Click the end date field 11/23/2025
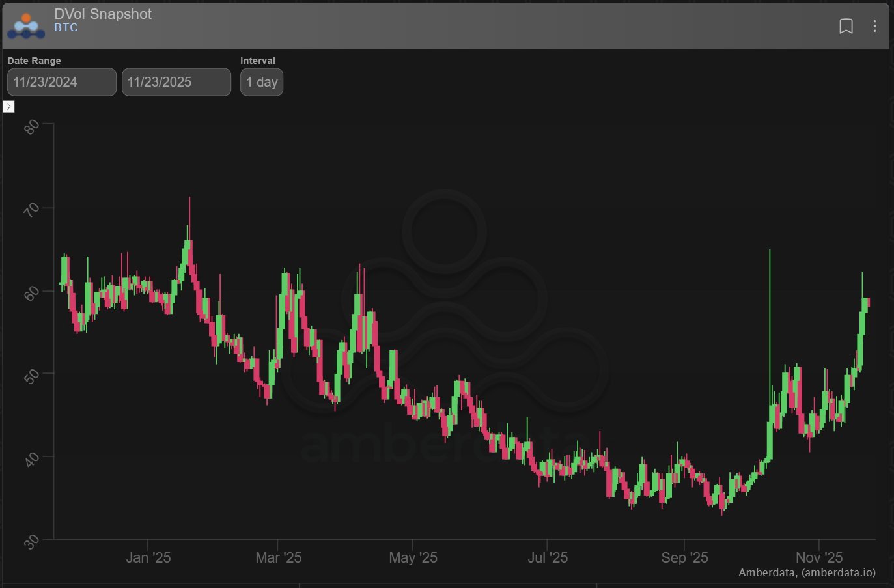Image resolution: width=894 pixels, height=588 pixels. (x=176, y=82)
